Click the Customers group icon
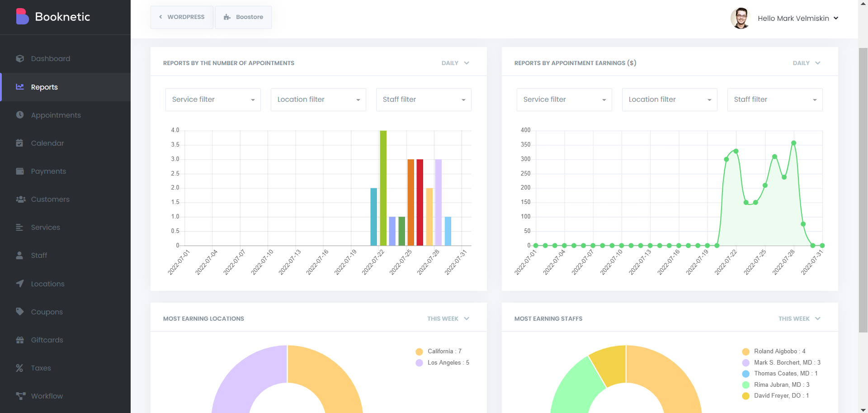 (21, 199)
